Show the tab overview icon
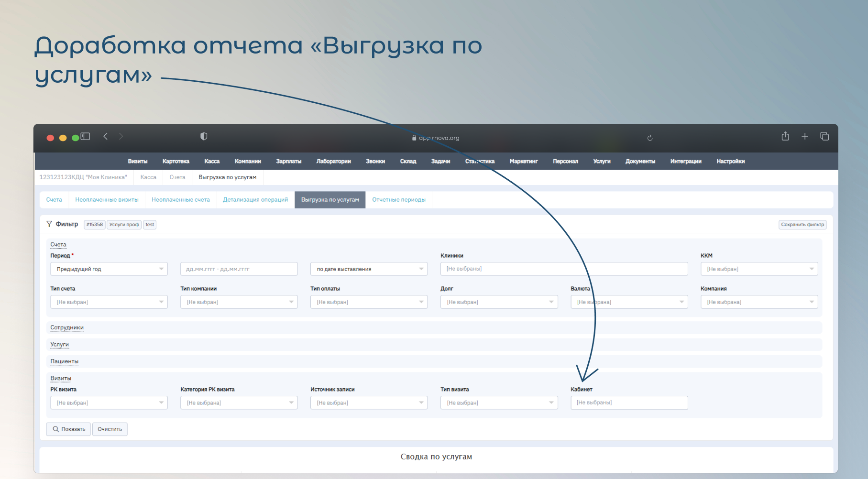 (x=824, y=137)
